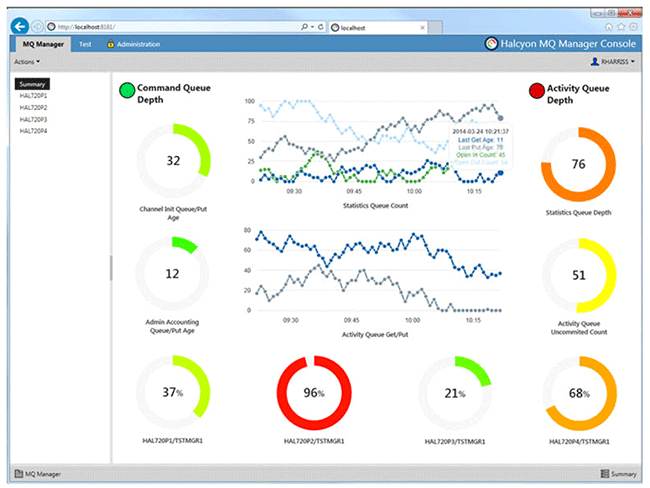Click the favorites star icon

tap(621, 27)
